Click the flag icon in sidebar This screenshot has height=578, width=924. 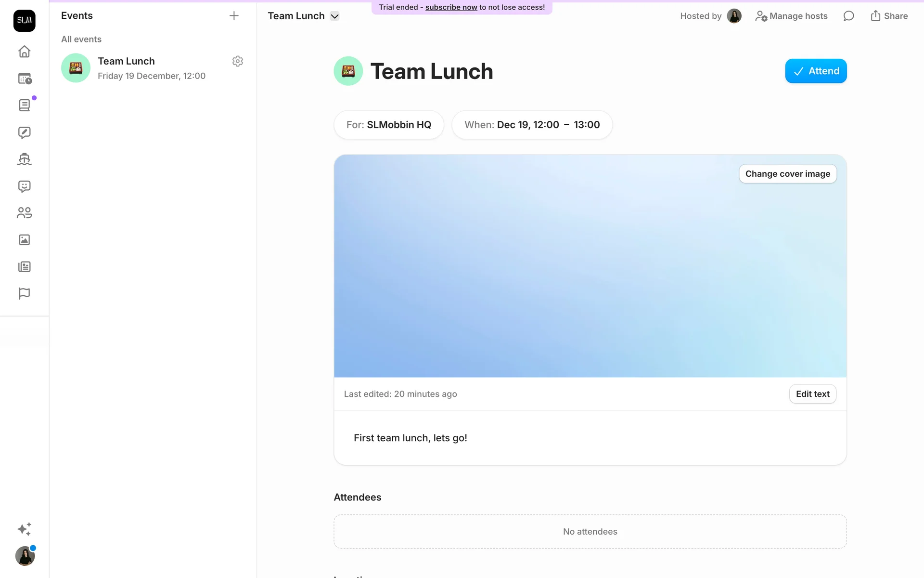coord(24,293)
